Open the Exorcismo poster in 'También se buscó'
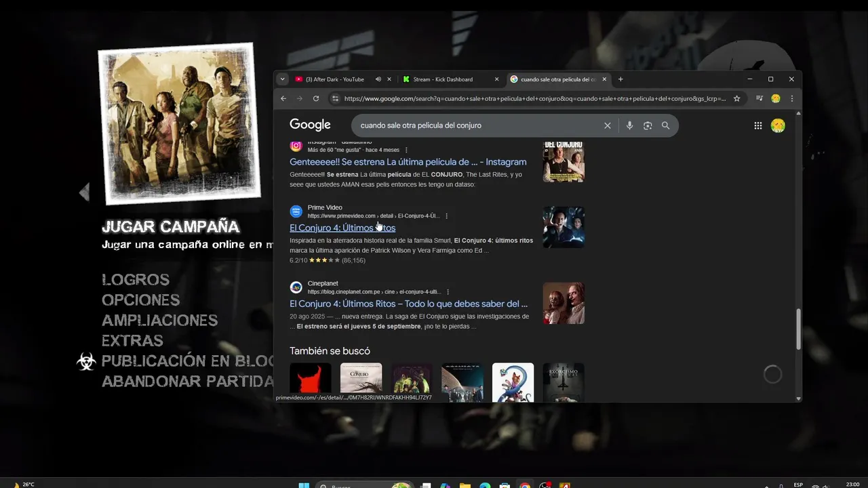This screenshot has width=868, height=488. (564, 382)
